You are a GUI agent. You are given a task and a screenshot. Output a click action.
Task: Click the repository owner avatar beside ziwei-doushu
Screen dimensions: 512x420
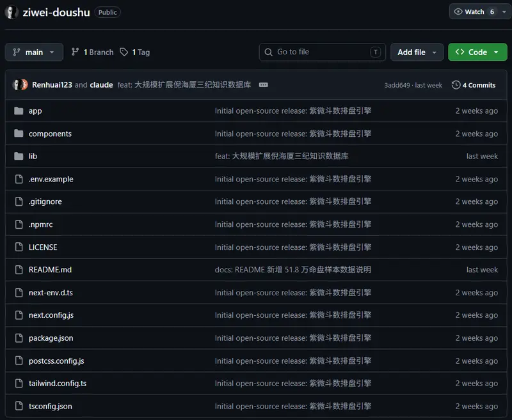click(12, 12)
